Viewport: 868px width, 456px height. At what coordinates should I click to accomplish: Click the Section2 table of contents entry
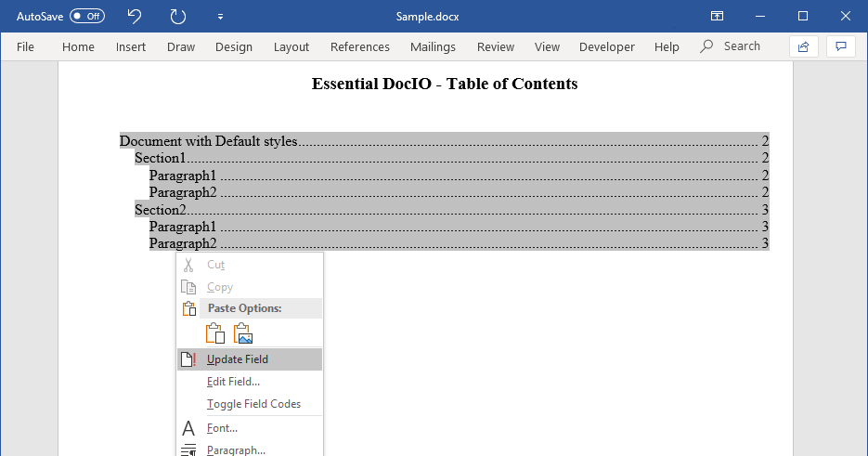pos(160,210)
